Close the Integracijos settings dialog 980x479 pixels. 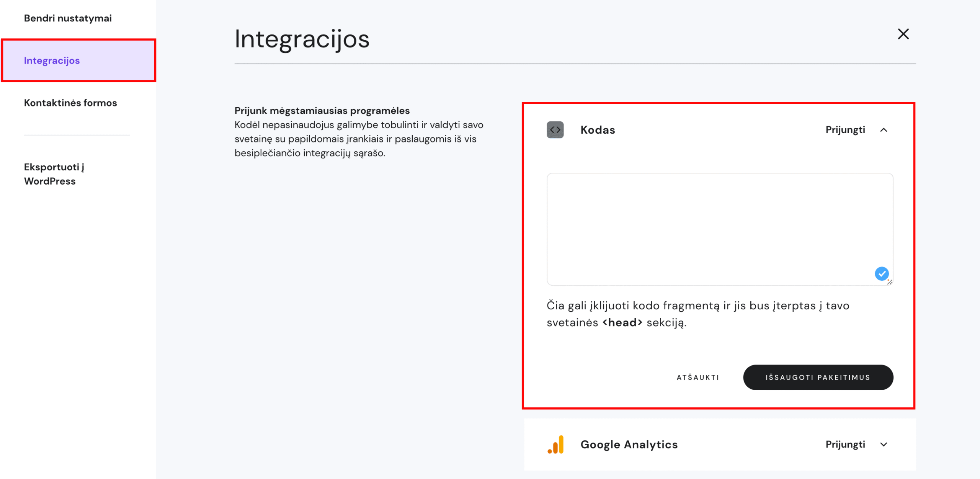[x=903, y=34]
